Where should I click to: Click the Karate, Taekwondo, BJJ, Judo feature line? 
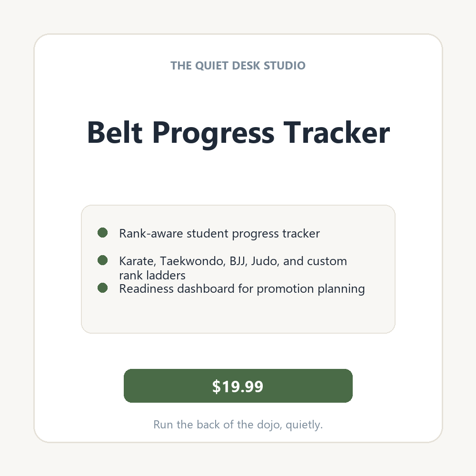(x=233, y=268)
